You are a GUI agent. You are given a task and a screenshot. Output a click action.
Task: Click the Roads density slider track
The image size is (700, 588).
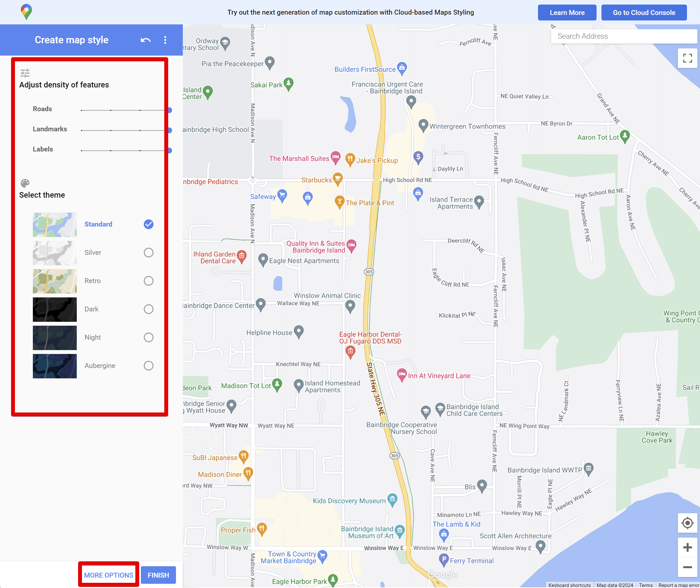(x=126, y=110)
